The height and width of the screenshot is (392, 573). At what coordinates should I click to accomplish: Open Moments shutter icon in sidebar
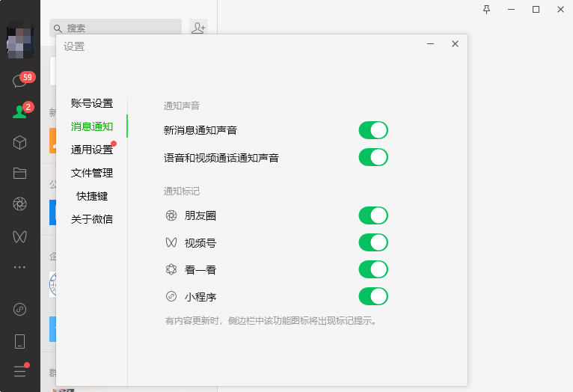click(20, 203)
